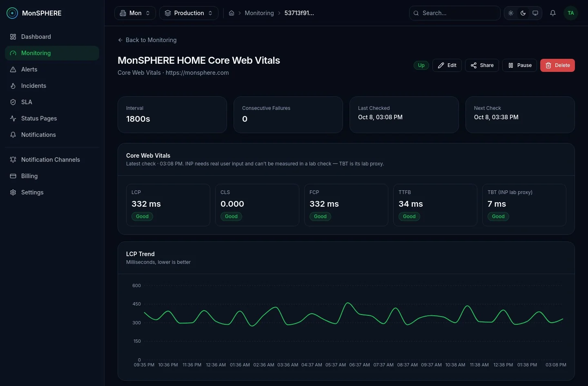The height and width of the screenshot is (386, 588).
Task: Select the TBT 7 ms value
Action: (x=497, y=204)
